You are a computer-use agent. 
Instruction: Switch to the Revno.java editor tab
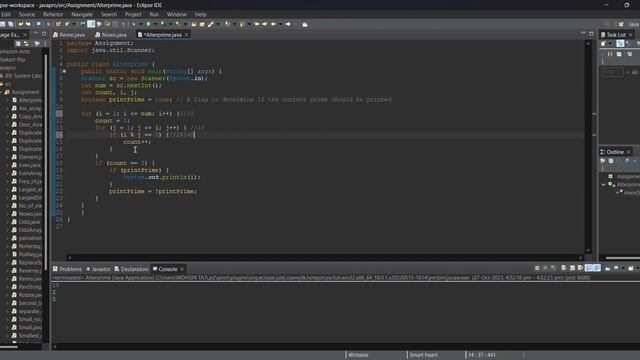pos(69,35)
